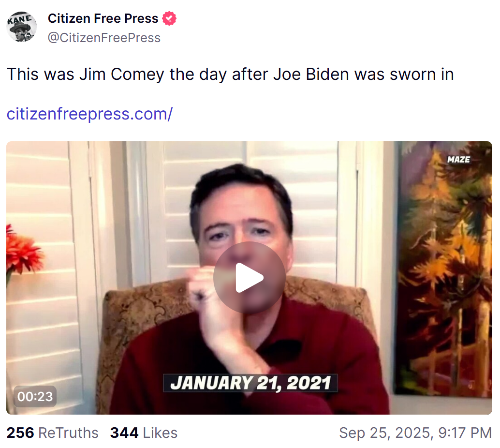Image resolution: width=500 pixels, height=448 pixels.
Task: Open the Sep 25, 2025 timestamp
Action: tap(415, 433)
